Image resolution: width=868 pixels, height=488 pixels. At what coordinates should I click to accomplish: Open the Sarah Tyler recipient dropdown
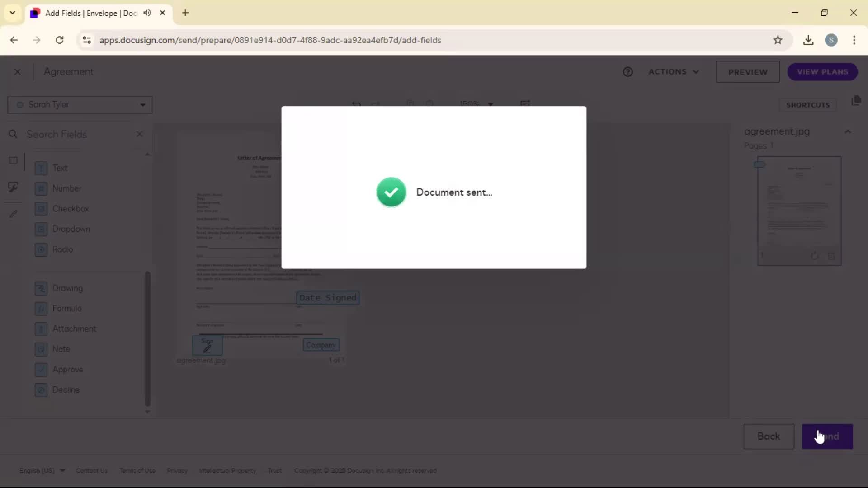(80, 105)
